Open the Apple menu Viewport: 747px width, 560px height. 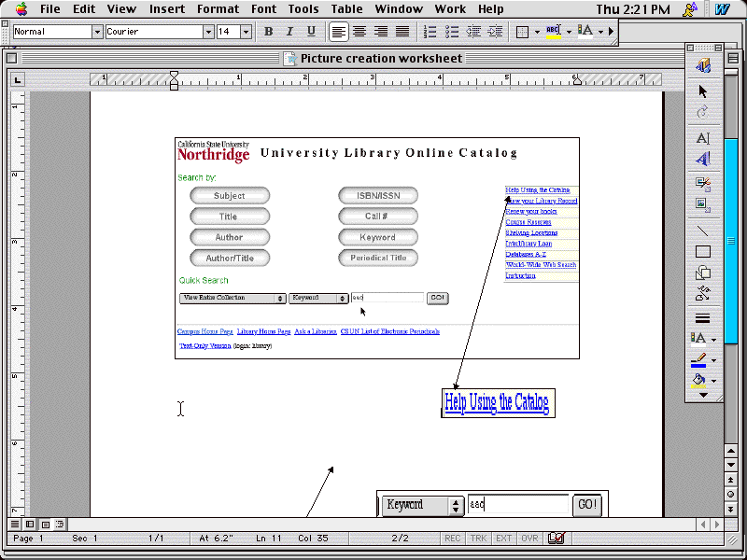pos(21,8)
